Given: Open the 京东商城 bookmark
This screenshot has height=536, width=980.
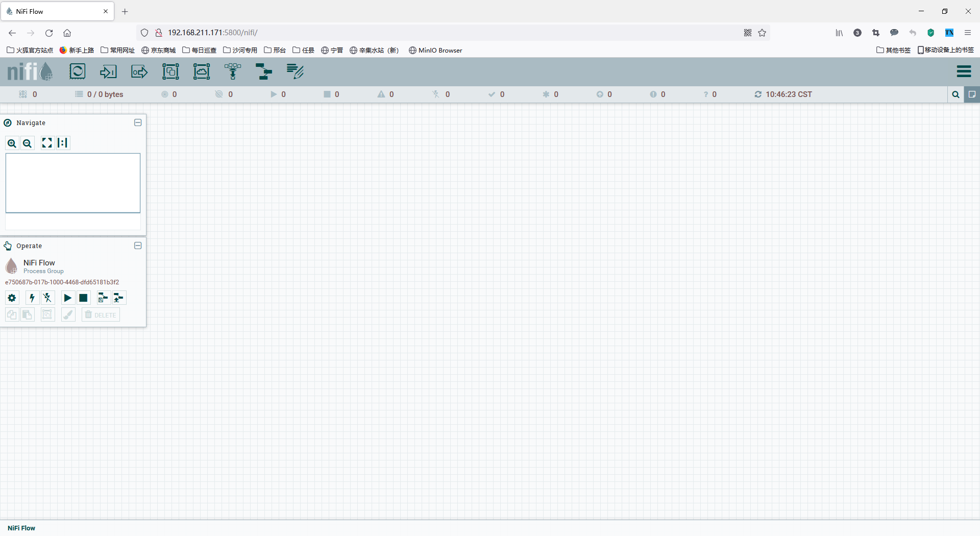Looking at the screenshot, I should pos(159,50).
